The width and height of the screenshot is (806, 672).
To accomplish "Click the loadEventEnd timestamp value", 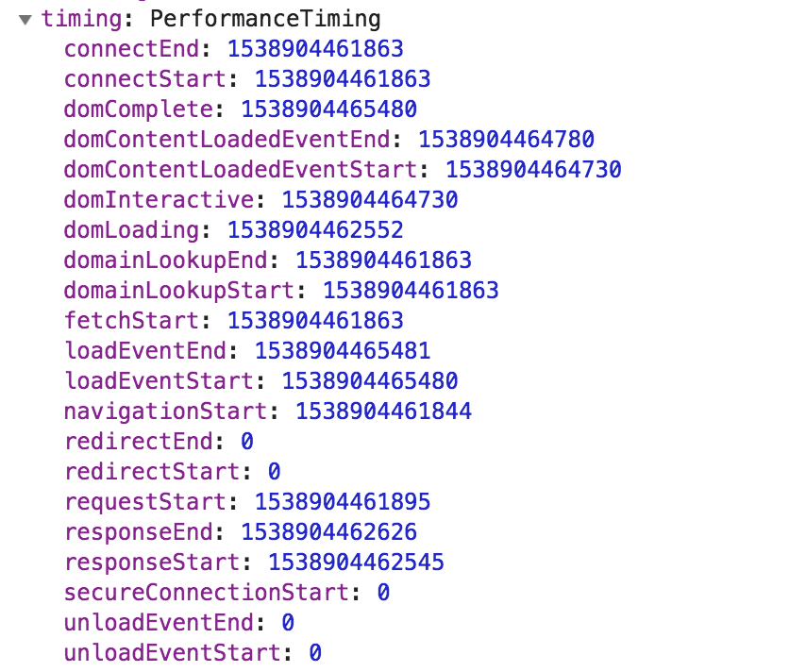I will point(343,351).
